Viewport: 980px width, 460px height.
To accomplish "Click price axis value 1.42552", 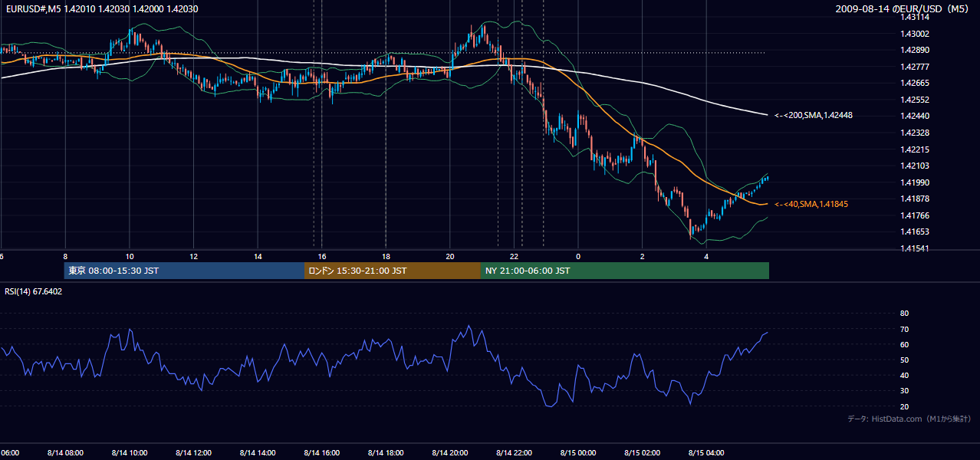I will click(914, 100).
